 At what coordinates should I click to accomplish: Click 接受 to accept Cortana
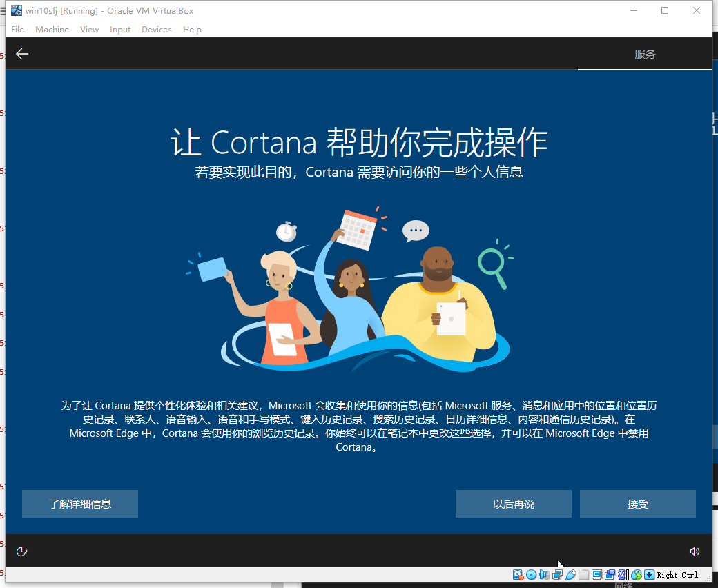(x=638, y=504)
